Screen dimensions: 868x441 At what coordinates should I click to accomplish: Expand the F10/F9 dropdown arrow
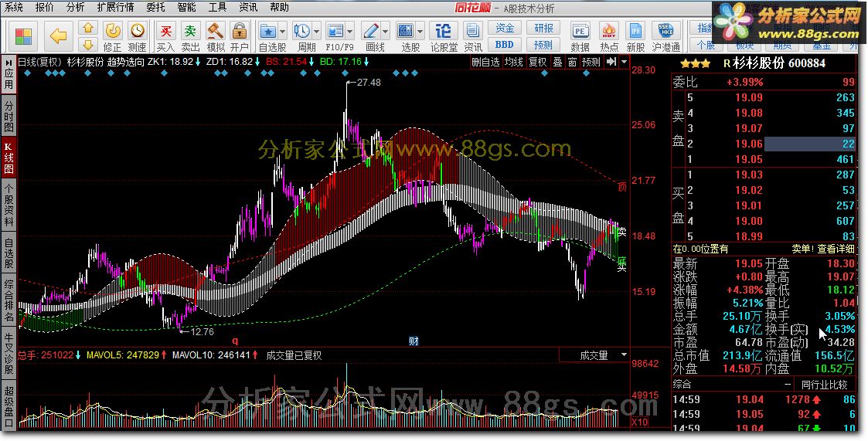click(x=350, y=31)
